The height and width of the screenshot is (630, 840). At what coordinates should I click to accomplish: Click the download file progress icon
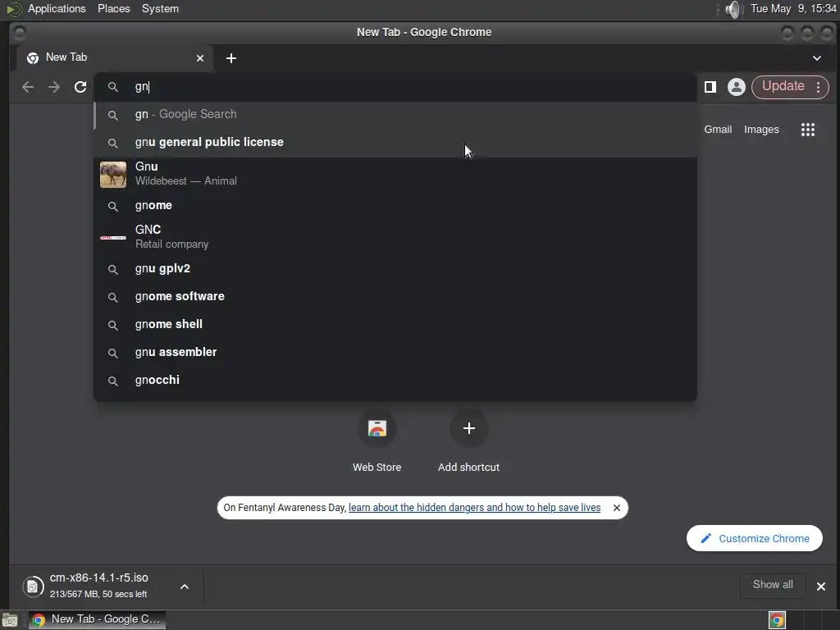point(33,587)
